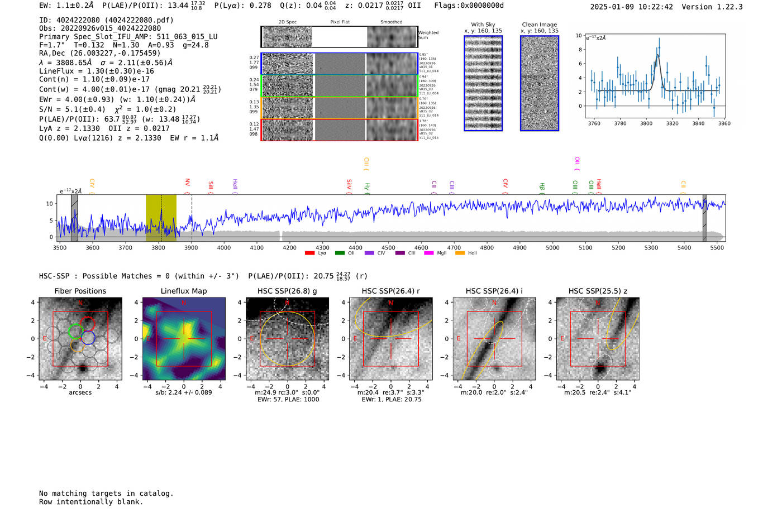
Task: View the HSC SSP(26.8) g cutout
Action: [x=288, y=339]
